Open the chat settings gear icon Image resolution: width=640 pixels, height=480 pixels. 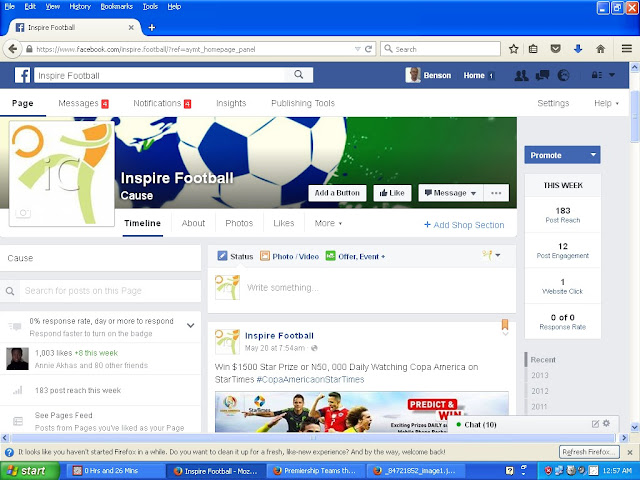tap(607, 423)
